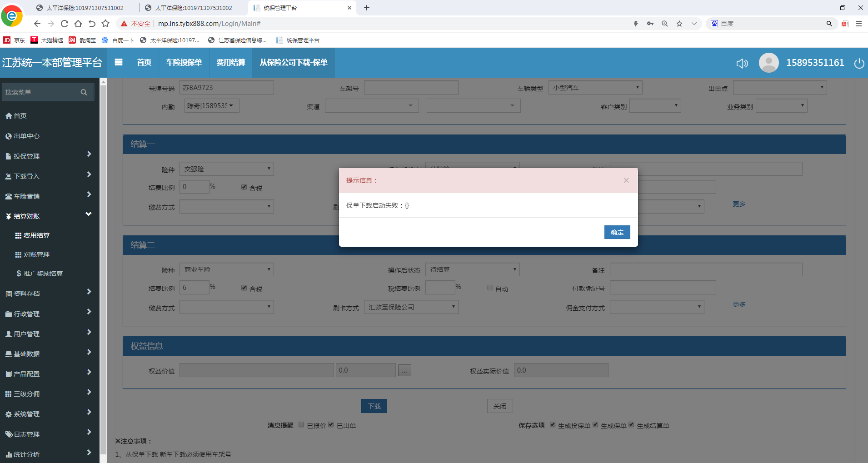
Task: Toggle the 自动 checkbox
Action: point(490,288)
